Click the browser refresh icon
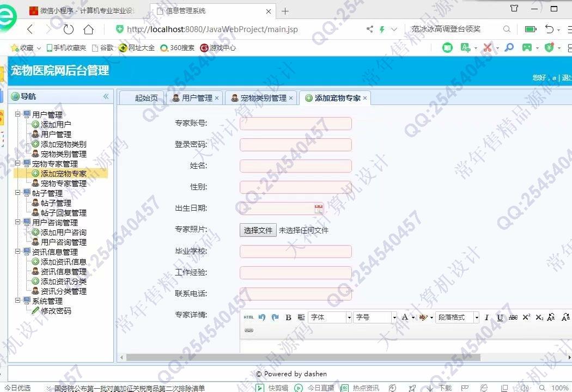The image size is (572, 392). [x=69, y=29]
